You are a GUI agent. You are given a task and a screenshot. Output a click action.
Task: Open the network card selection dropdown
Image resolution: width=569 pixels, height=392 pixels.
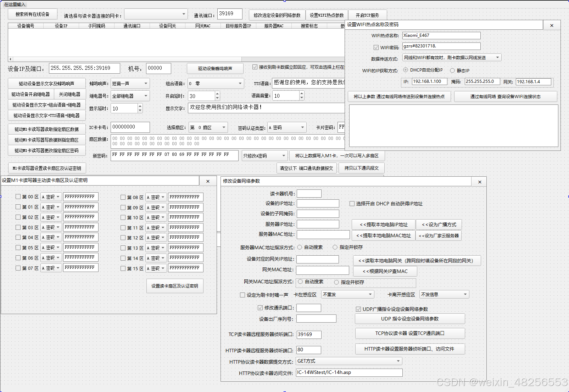click(x=156, y=14)
